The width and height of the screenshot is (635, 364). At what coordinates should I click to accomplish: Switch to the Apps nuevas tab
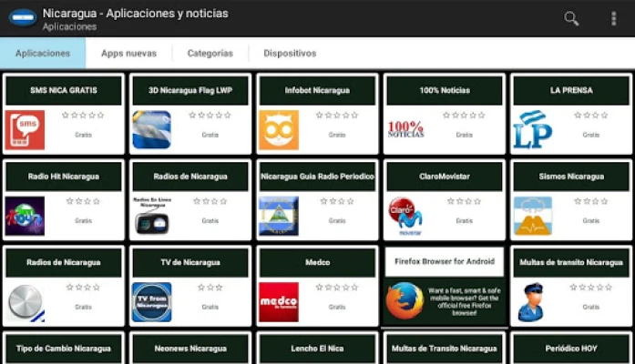pos(128,54)
